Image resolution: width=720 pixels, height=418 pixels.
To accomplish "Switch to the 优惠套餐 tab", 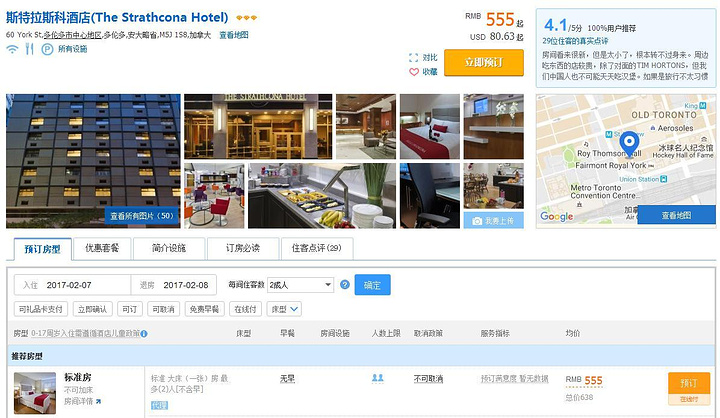I will point(102,249).
